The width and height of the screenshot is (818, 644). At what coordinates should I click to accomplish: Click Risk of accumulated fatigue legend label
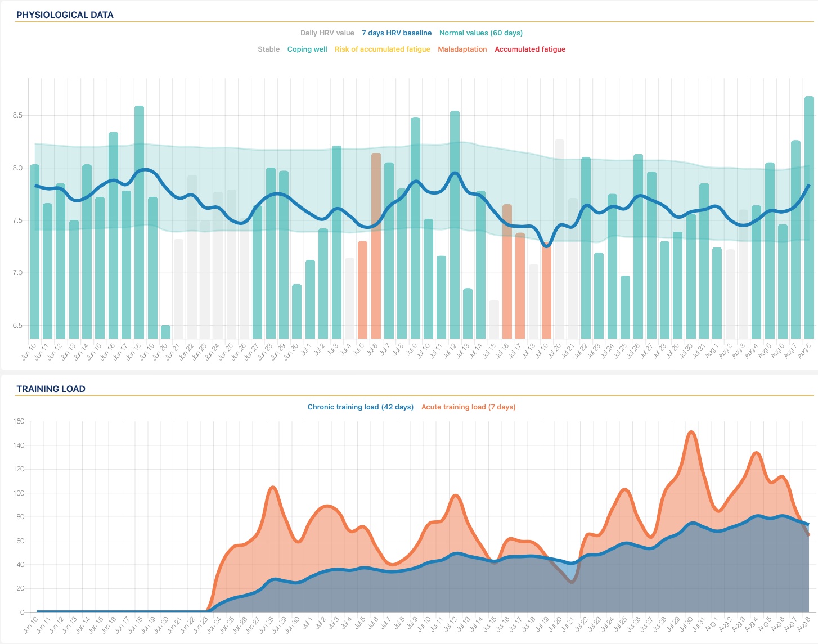click(382, 49)
